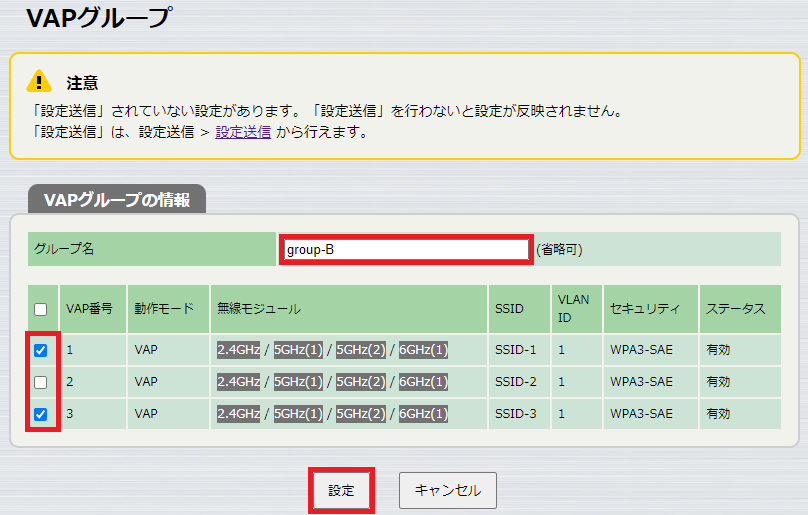The height and width of the screenshot is (515, 808).
Task: Click the 5GHz(1) badge in the SSID-1 row
Action: [298, 350]
